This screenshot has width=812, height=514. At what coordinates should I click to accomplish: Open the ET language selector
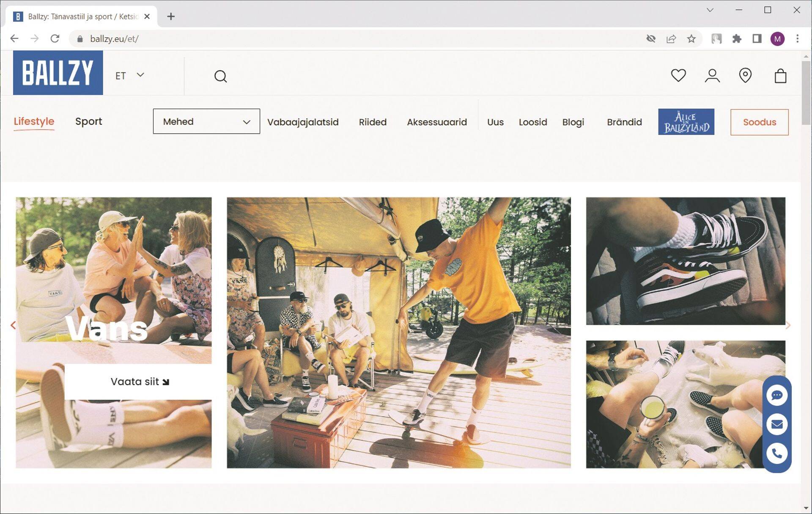129,75
